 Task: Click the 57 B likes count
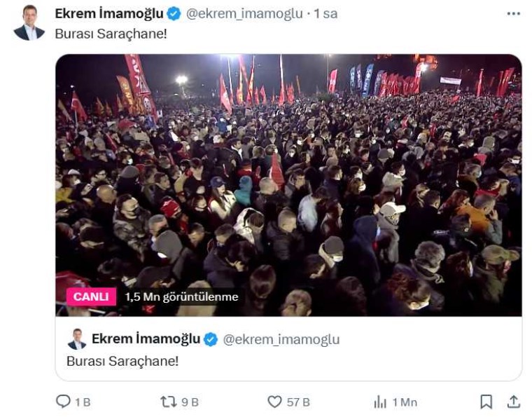coord(298,402)
